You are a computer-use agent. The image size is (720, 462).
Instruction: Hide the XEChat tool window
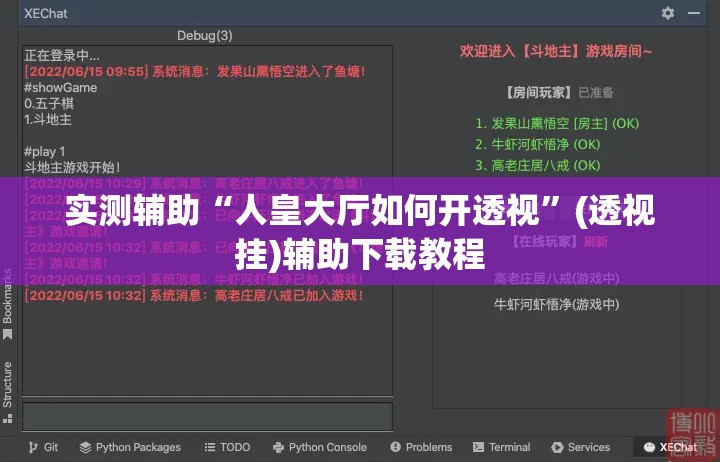pyautogui.click(x=694, y=13)
